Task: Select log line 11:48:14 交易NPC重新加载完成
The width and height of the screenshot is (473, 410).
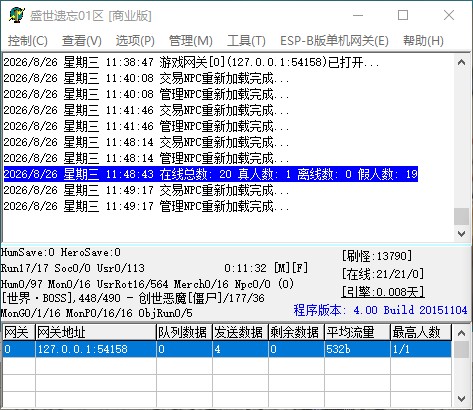Action: pyautogui.click(x=146, y=142)
